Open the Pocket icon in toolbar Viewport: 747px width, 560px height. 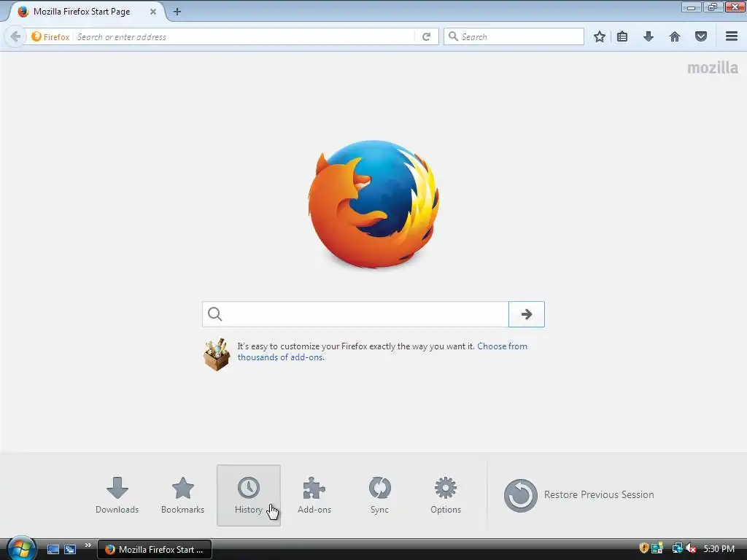click(701, 36)
